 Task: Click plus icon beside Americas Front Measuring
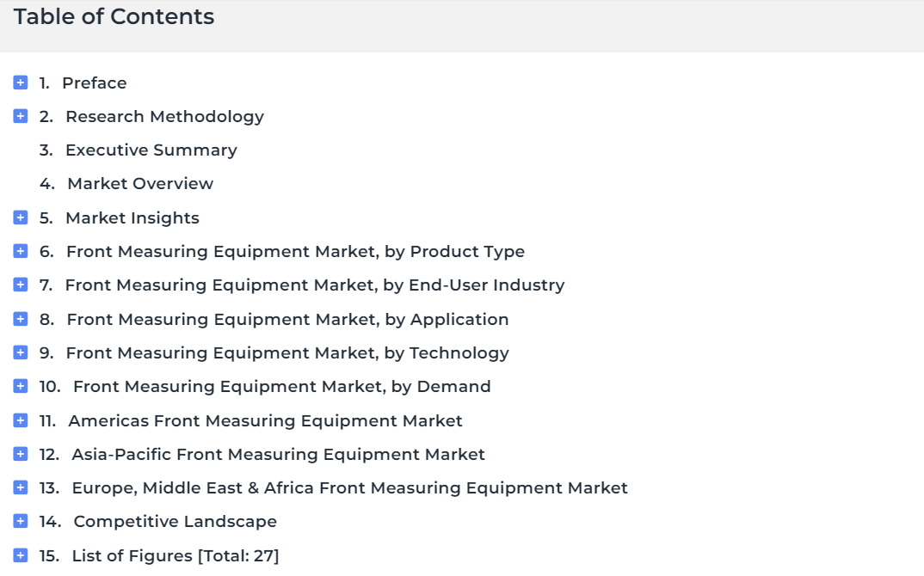click(20, 420)
